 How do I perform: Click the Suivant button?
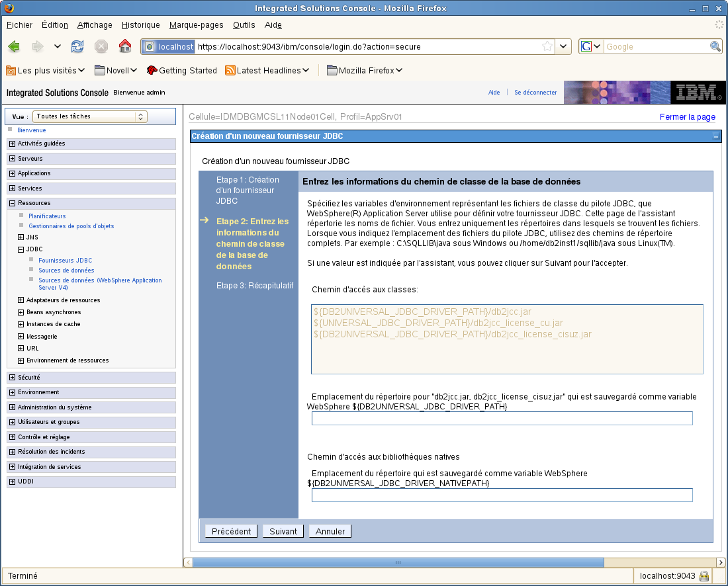pyautogui.click(x=283, y=531)
